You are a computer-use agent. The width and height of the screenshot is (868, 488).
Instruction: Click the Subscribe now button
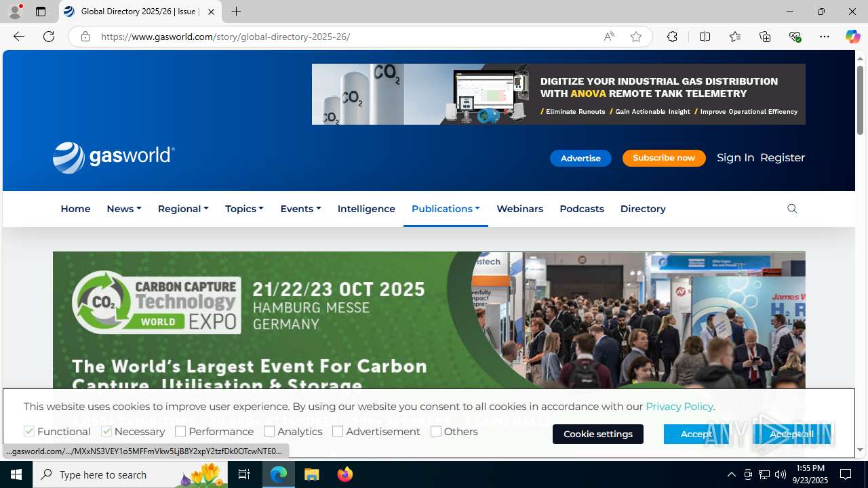(664, 158)
